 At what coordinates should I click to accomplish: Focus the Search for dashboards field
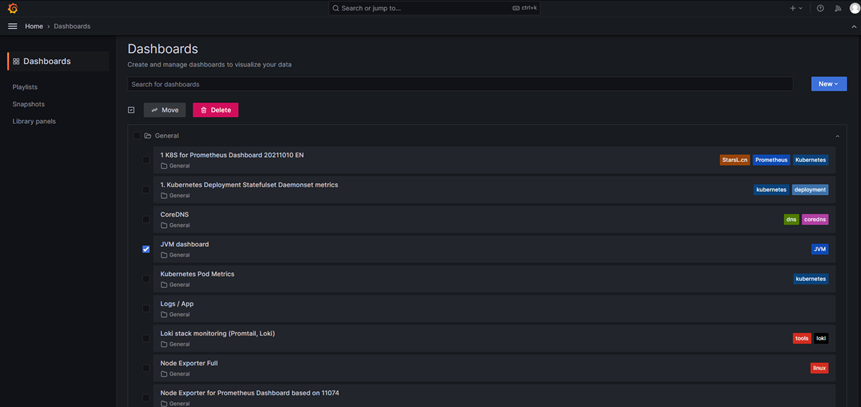tap(460, 84)
